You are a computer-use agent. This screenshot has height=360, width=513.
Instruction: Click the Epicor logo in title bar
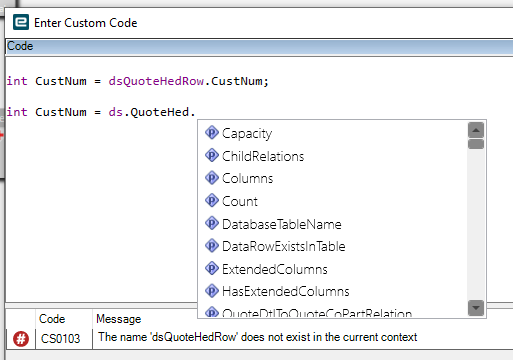tap(21, 22)
